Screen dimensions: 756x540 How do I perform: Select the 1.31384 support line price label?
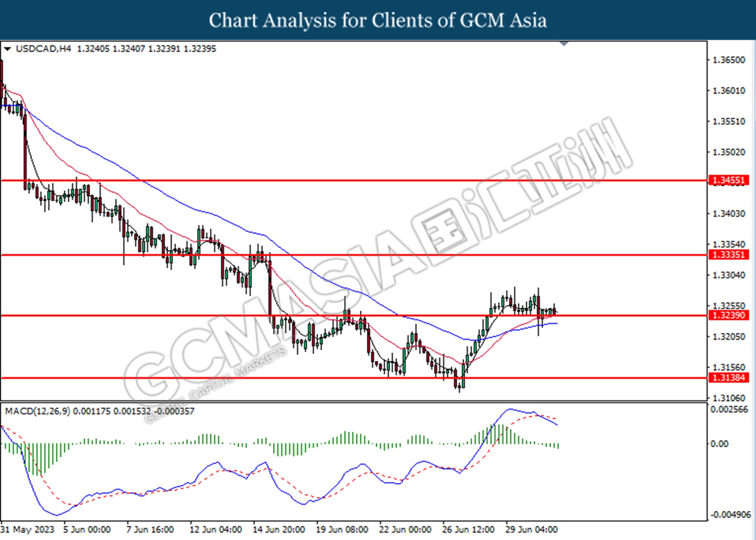click(728, 378)
